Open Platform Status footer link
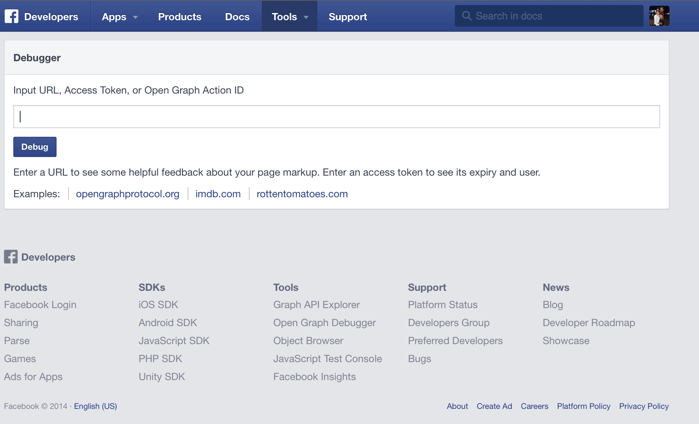 click(x=443, y=305)
